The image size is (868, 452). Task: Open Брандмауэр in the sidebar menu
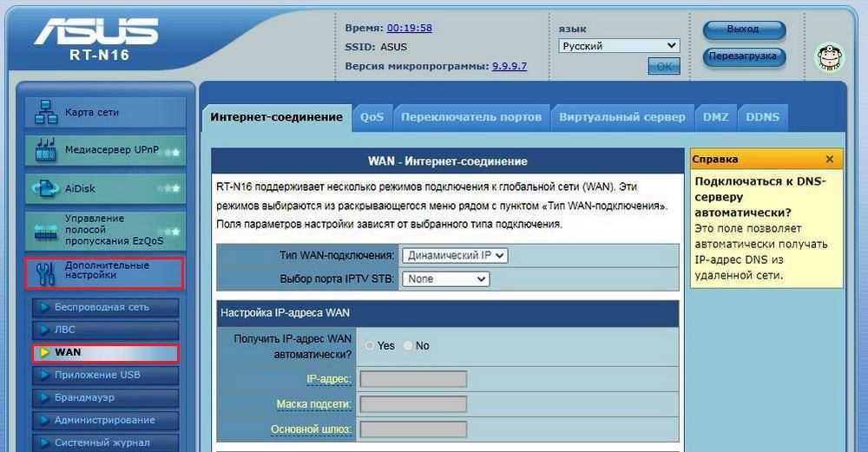tap(84, 398)
